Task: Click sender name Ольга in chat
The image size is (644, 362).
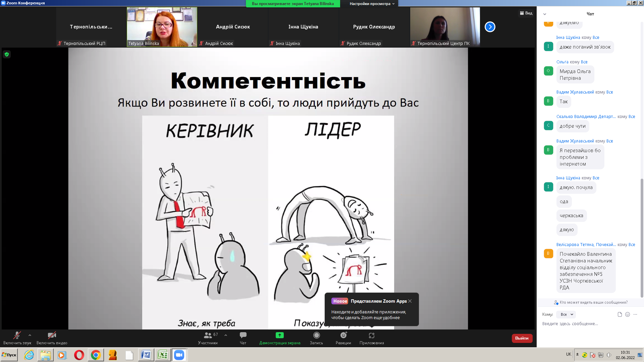Action: click(562, 62)
